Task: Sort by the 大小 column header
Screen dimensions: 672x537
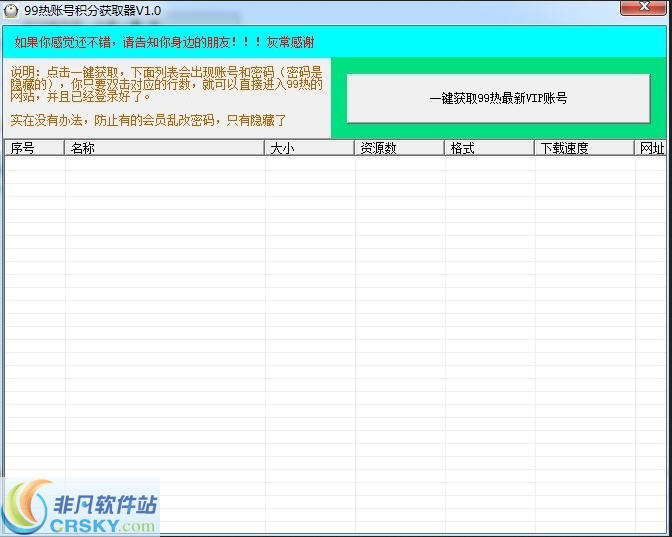Action: tap(309, 148)
